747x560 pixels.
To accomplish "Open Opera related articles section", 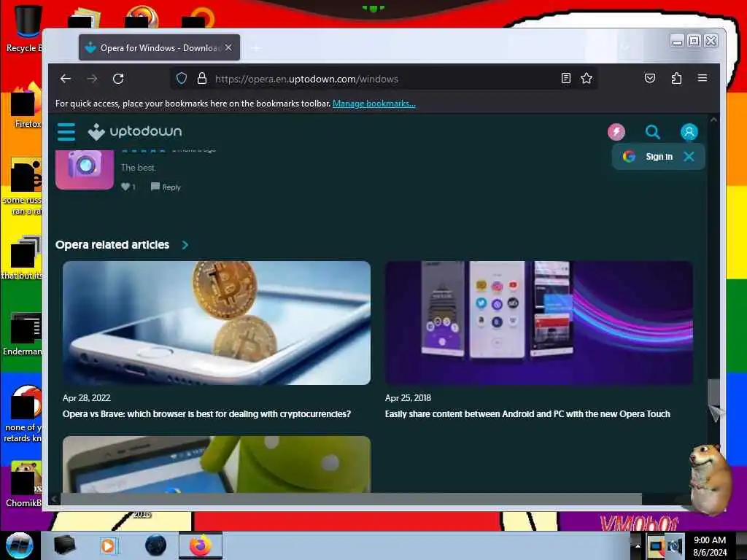I will click(112, 245).
